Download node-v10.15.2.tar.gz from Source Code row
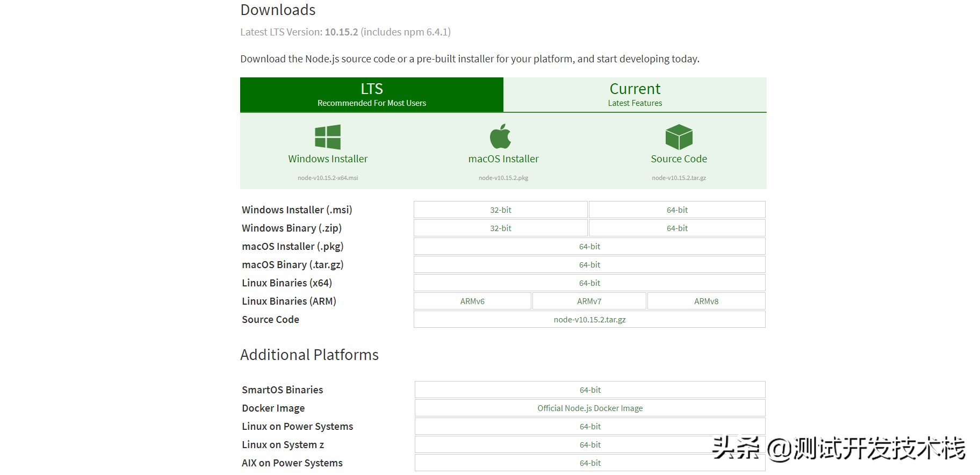980x475 pixels. coord(589,319)
